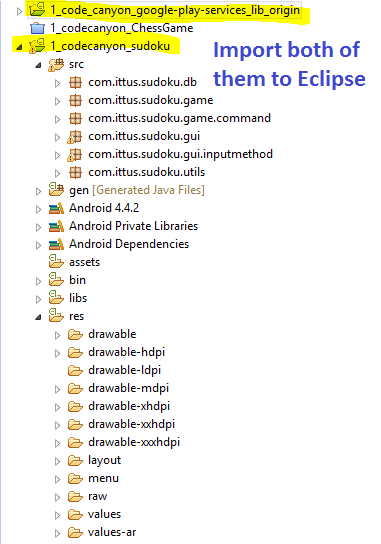Screen dimensions: 381x544
Task: Select the drawable-mdpi folder label
Action: (128, 388)
